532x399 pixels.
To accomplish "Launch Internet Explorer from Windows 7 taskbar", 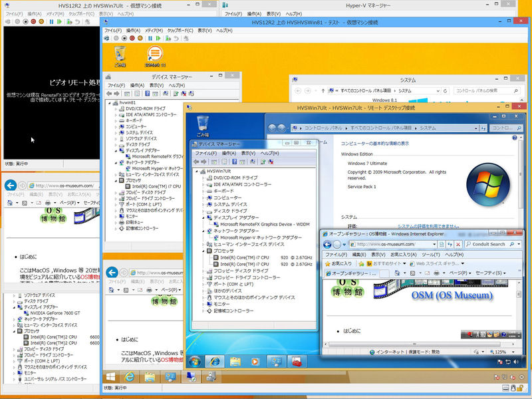I will (214, 362).
